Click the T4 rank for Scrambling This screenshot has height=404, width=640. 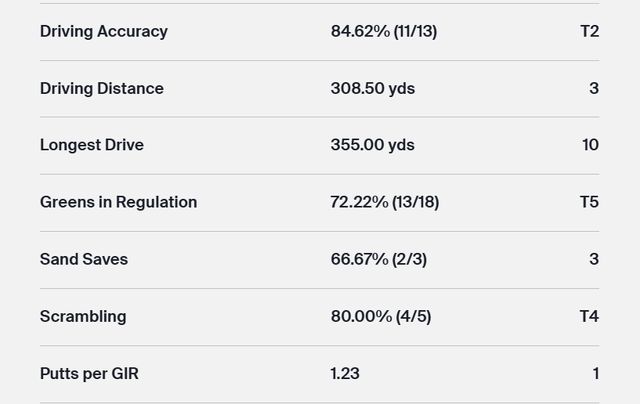click(589, 316)
